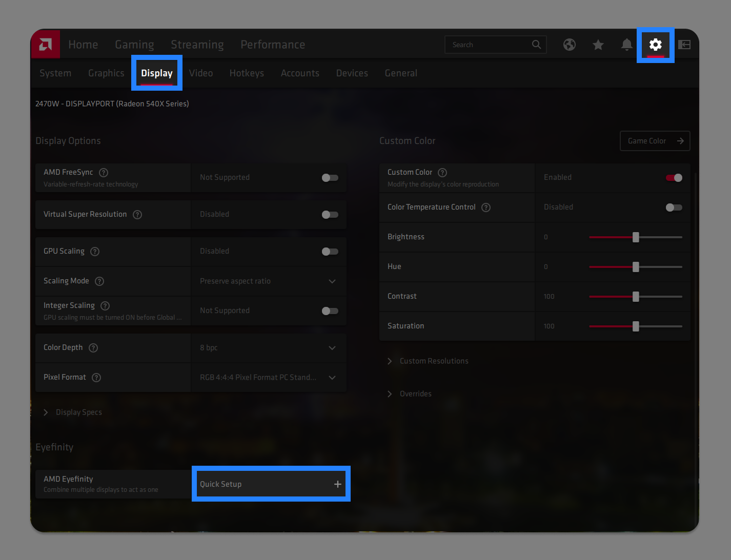The height and width of the screenshot is (560, 731).
Task: Toggle Integer Scaling switch
Action: click(330, 311)
